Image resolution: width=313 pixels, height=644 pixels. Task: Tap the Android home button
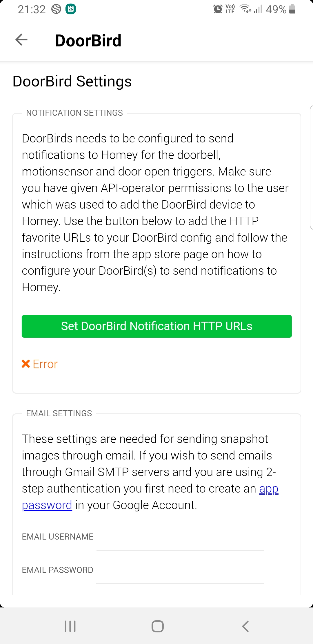point(158,626)
